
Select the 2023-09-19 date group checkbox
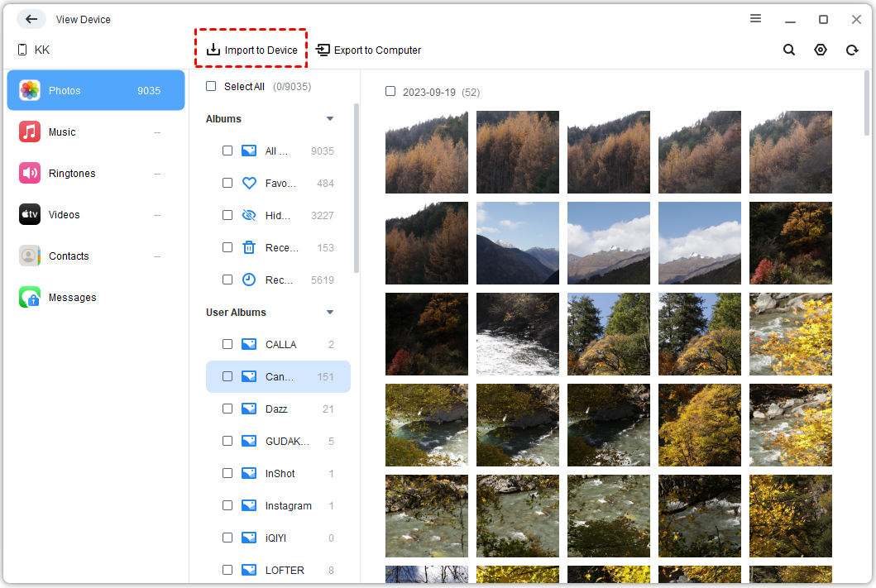point(390,91)
